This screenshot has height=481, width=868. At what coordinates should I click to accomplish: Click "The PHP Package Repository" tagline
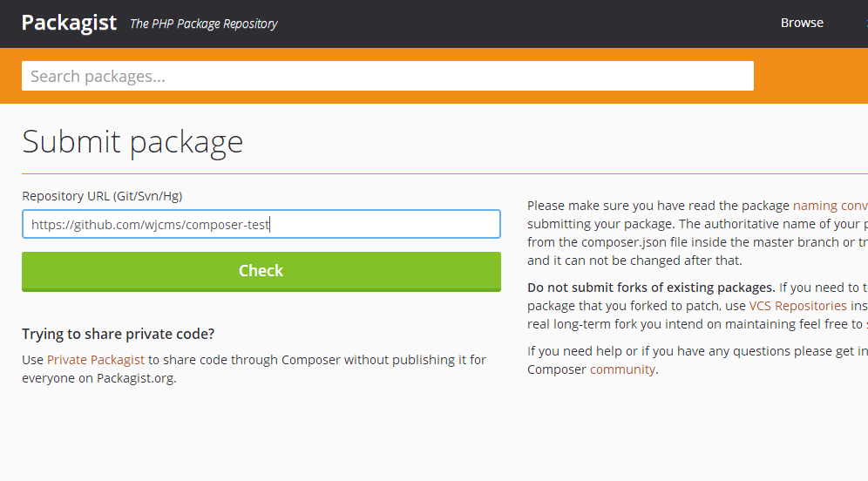(203, 24)
